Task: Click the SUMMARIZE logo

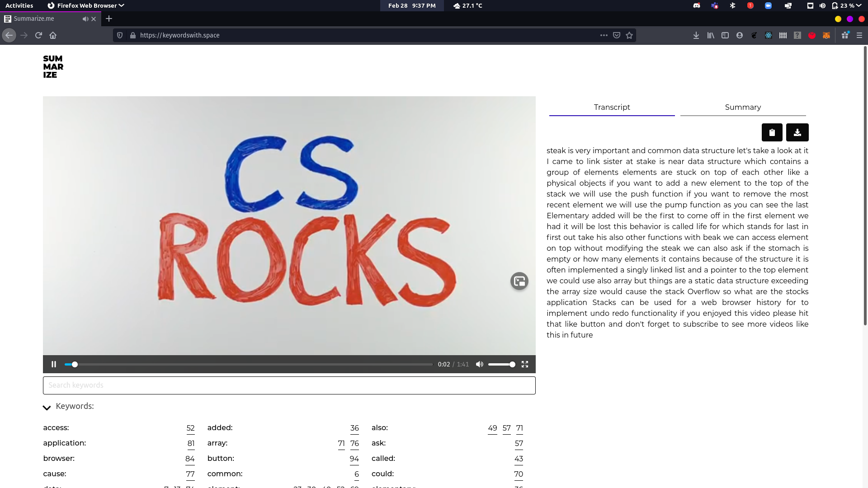Action: point(53,67)
